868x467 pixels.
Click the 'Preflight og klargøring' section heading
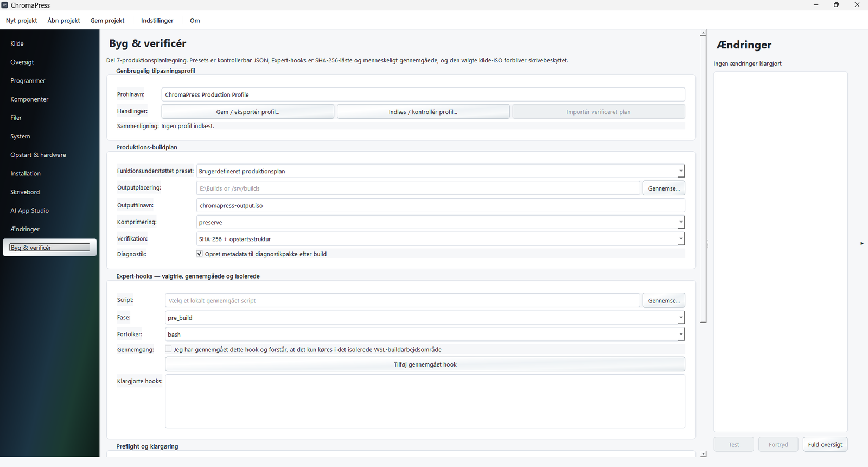click(147, 446)
